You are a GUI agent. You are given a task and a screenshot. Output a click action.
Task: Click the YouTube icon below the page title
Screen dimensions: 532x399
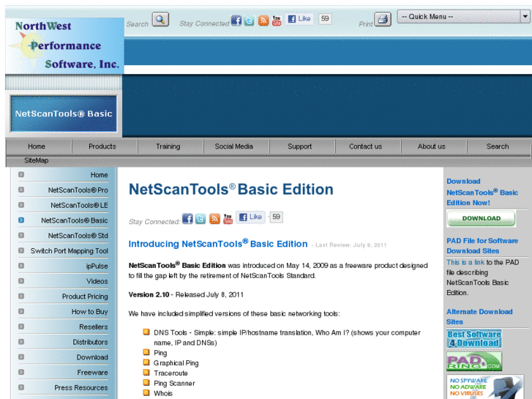228,219
